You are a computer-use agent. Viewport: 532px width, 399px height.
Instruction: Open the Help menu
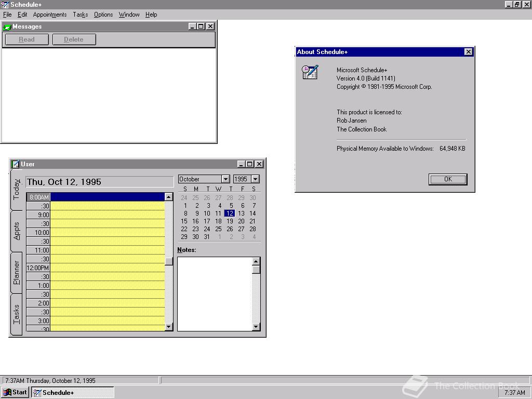click(x=151, y=15)
